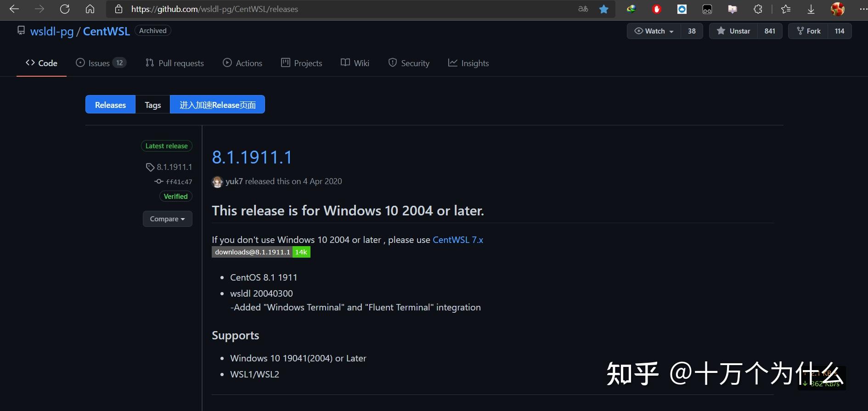Open the Issues tab

(x=101, y=63)
